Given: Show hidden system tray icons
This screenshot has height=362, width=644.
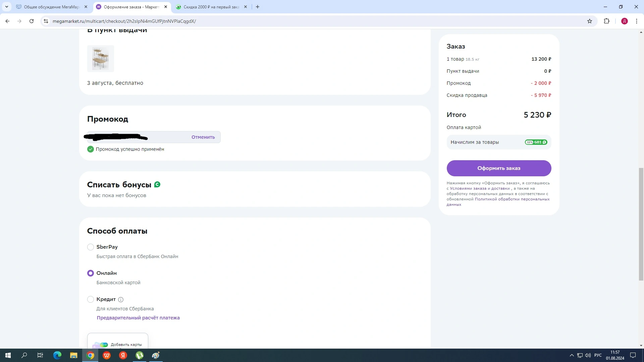Looking at the screenshot, I should click(x=572, y=355).
